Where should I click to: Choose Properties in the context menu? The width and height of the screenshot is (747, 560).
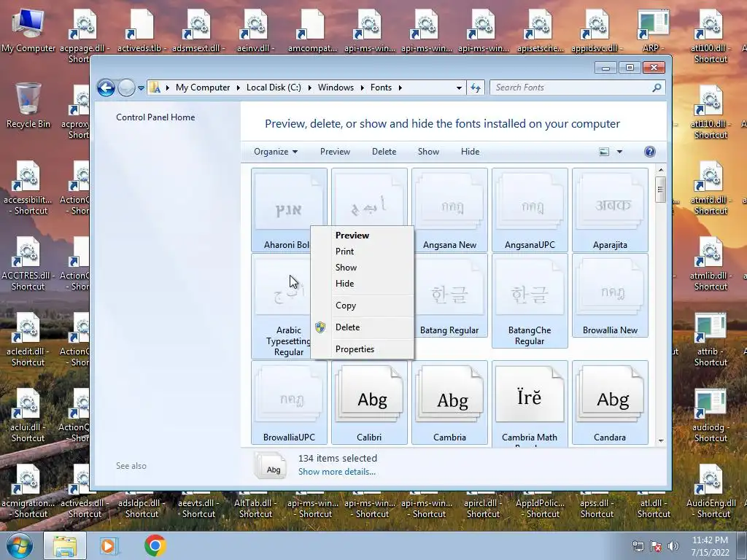point(362,349)
